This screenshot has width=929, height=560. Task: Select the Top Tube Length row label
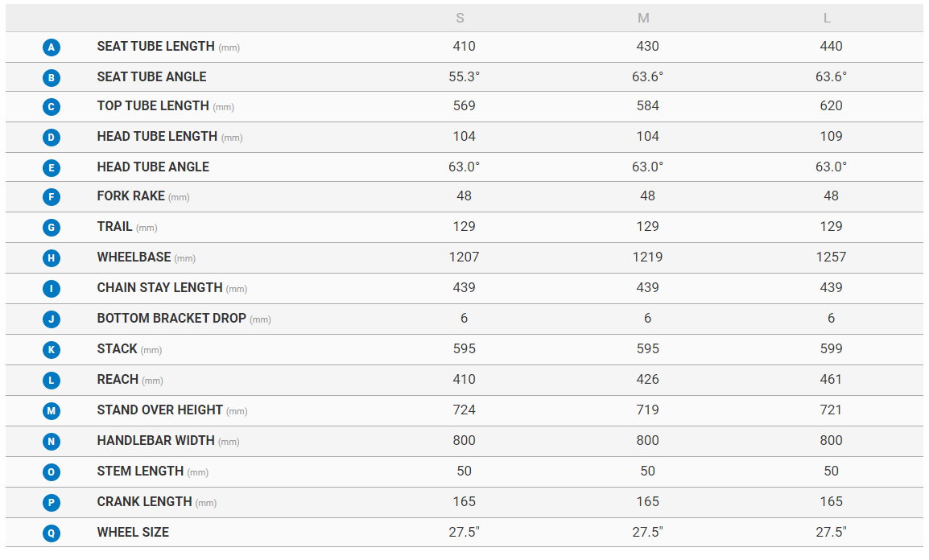click(153, 106)
